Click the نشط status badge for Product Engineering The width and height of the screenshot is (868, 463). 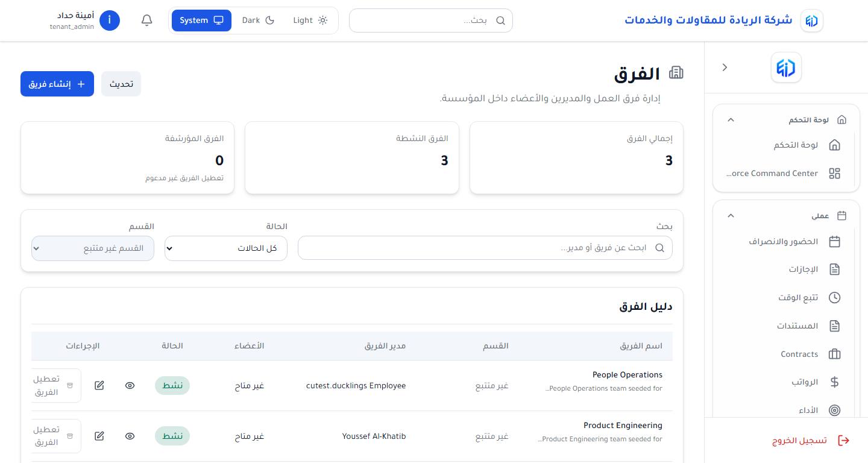[172, 436]
